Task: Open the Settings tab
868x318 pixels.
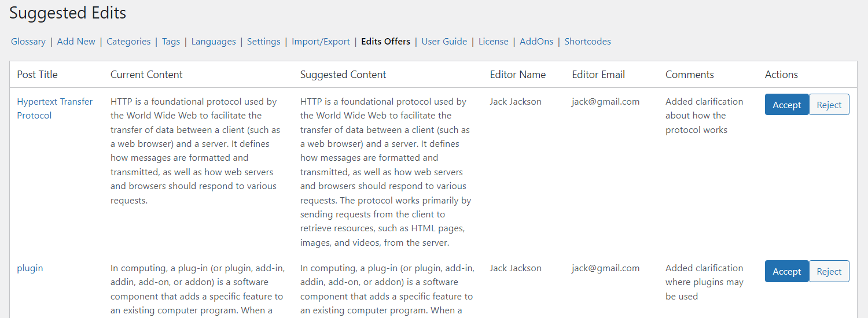Action: tap(263, 42)
